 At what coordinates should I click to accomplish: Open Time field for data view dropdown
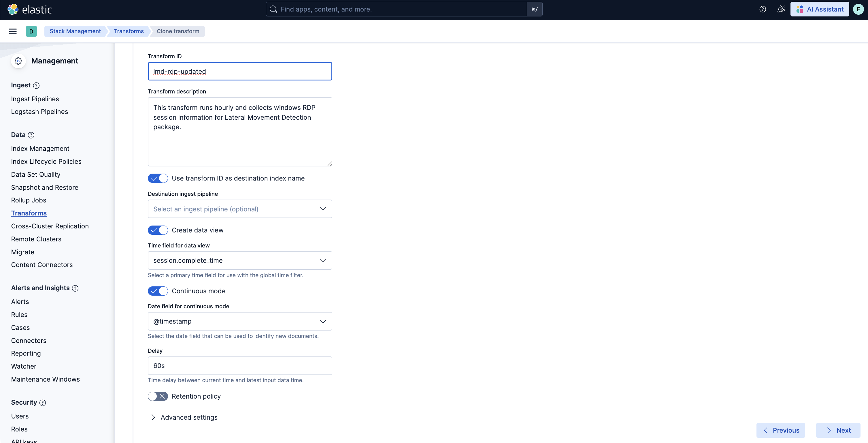(239, 261)
